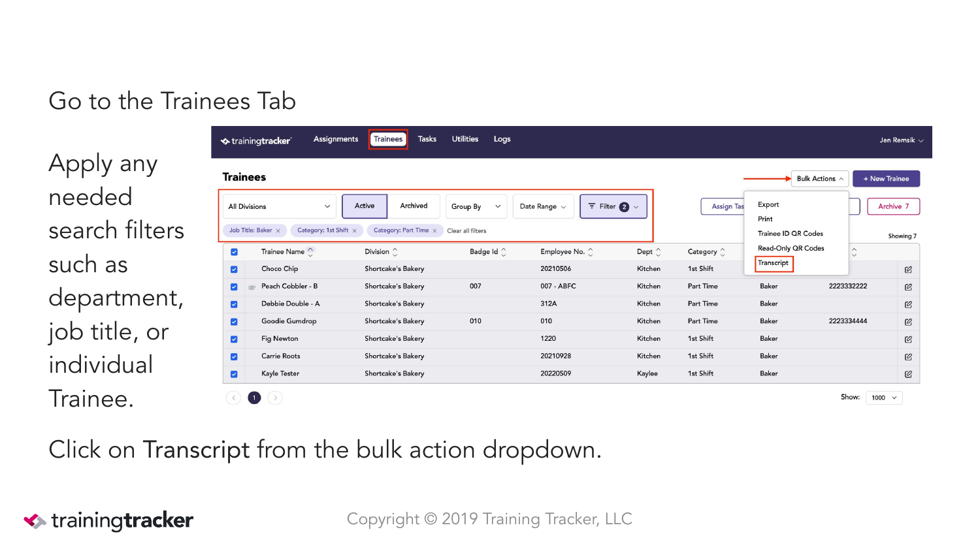This screenshot has height=551, width=980.
Task: Click the New Trainee button
Action: (x=886, y=179)
